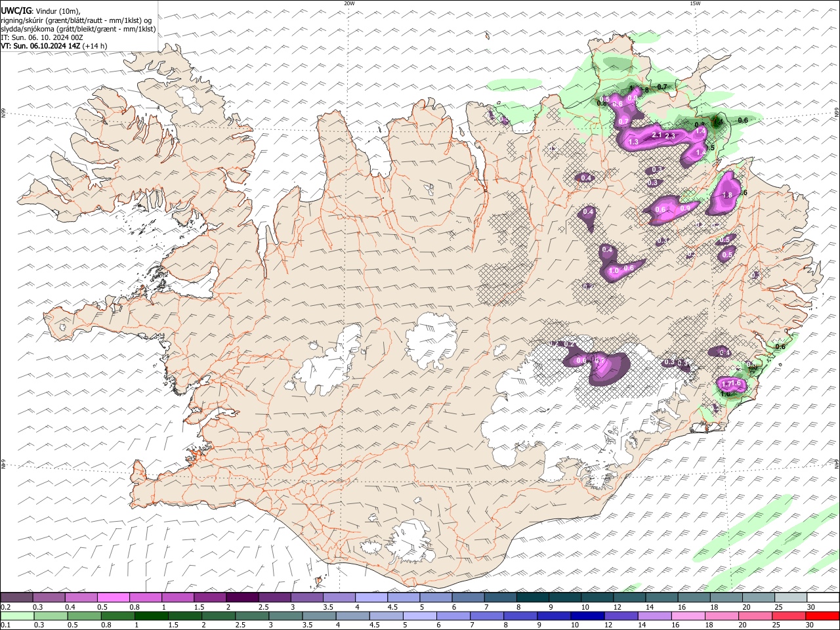The image size is (840, 630).
Task: Click the UWC/IG title in the header box
Action: [16, 10]
